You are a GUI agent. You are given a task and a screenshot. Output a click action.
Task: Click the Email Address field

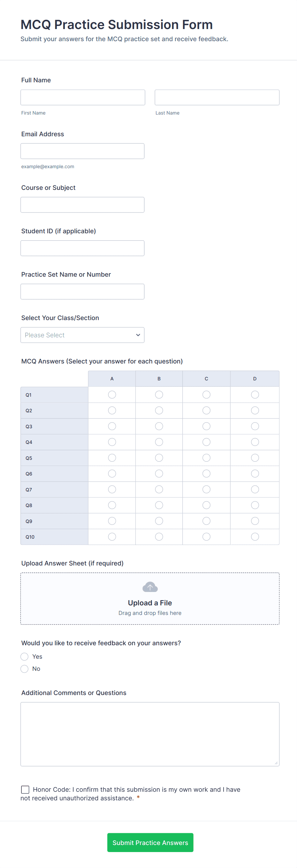pyautogui.click(x=82, y=151)
